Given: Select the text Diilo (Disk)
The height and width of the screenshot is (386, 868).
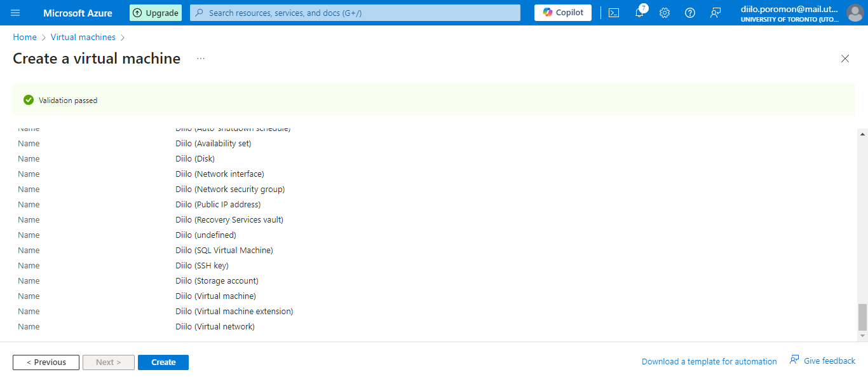Looking at the screenshot, I should click(x=195, y=159).
